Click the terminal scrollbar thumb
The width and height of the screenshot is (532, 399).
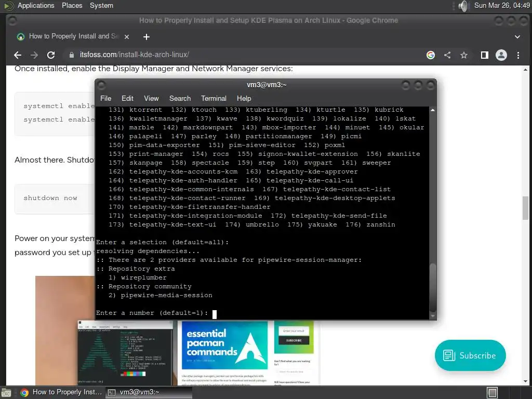[x=433, y=288]
